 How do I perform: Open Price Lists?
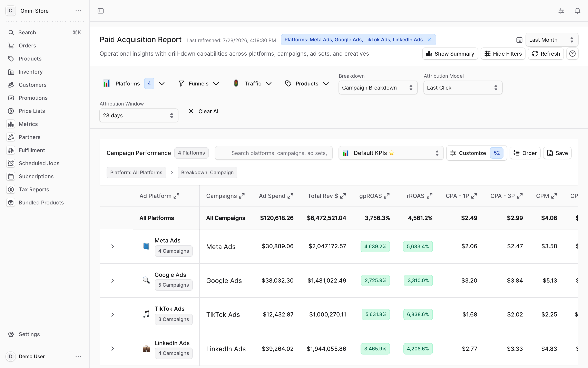click(45, 111)
